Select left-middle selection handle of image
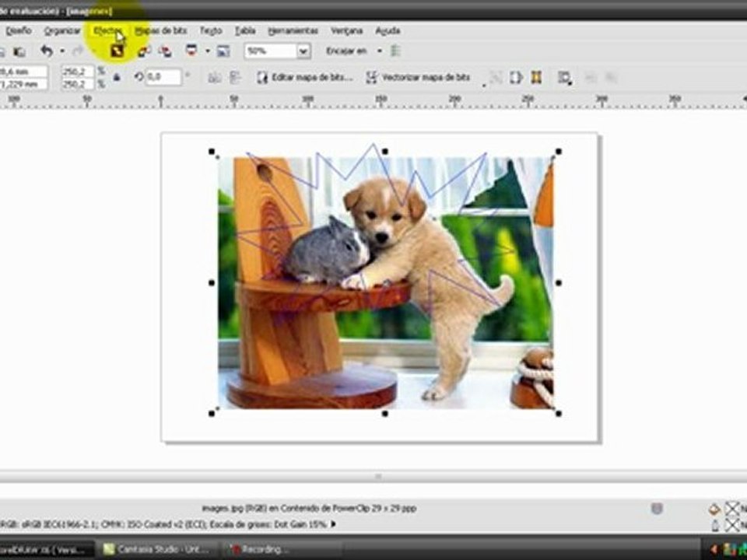 point(212,283)
